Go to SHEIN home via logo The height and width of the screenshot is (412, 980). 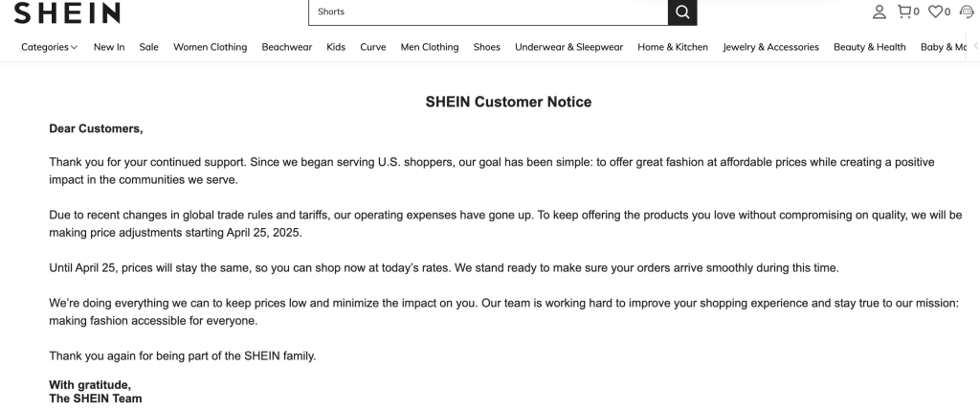tap(67, 12)
